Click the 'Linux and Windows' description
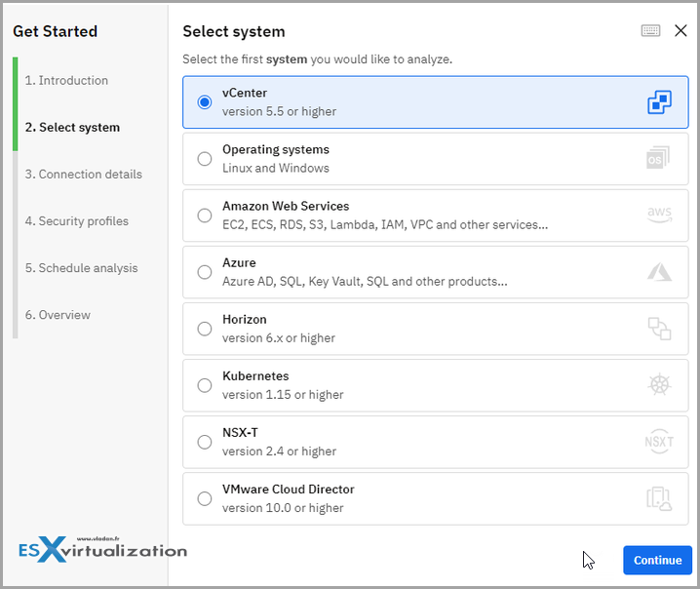The width and height of the screenshot is (700, 589). [x=276, y=169]
